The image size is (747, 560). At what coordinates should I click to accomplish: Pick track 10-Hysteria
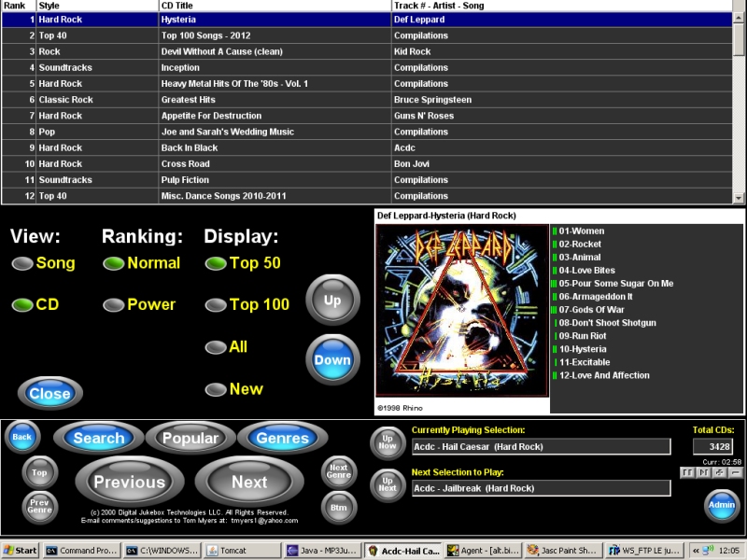(x=583, y=349)
